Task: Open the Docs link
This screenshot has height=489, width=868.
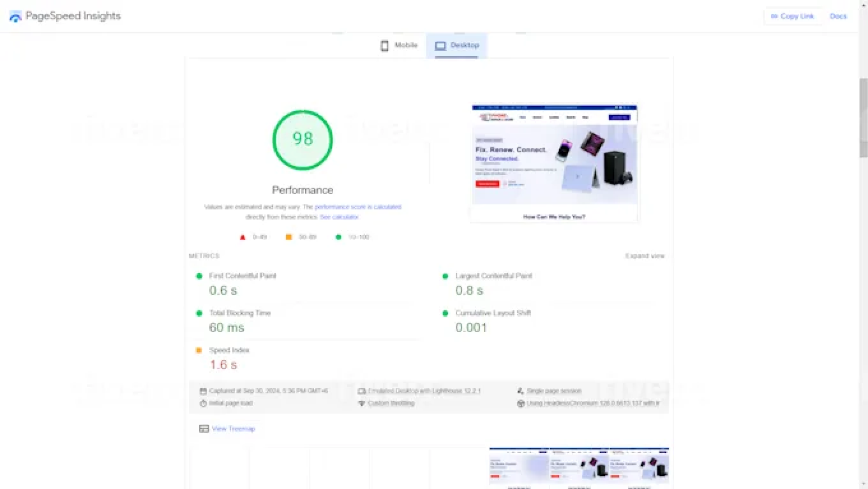Action: [838, 16]
